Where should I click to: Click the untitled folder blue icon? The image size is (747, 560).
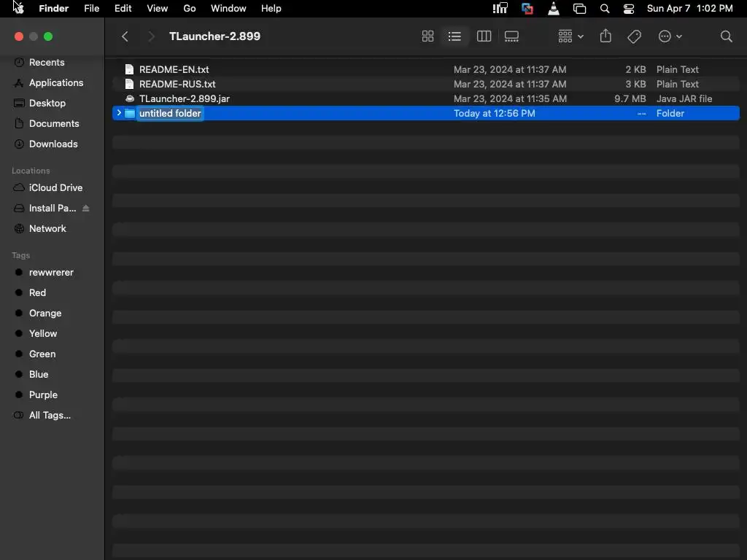(130, 113)
